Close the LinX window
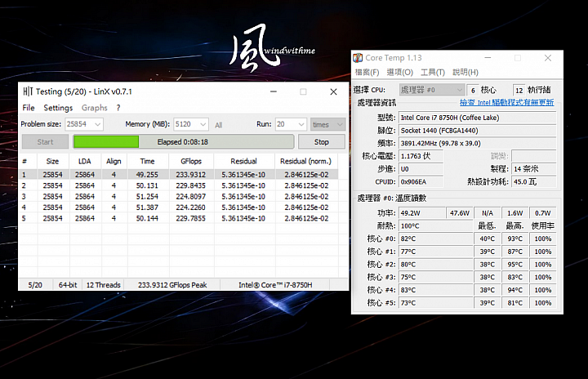 pyautogui.click(x=333, y=91)
